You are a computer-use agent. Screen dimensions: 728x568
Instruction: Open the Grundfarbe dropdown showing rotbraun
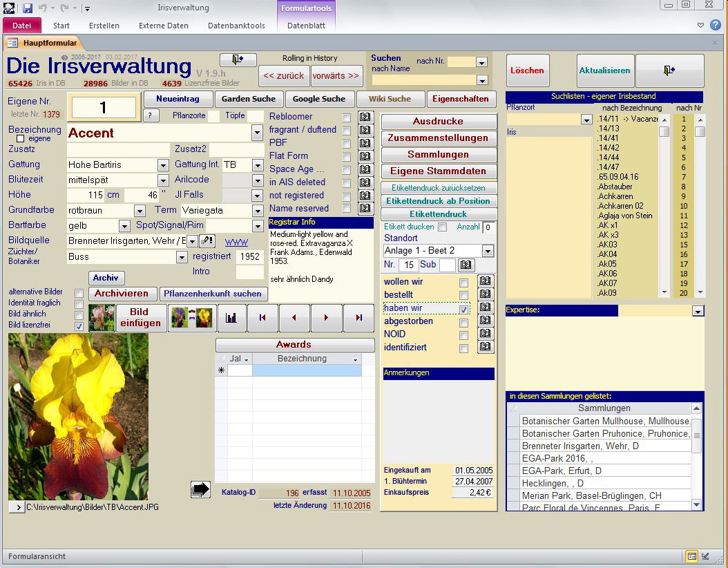point(140,211)
